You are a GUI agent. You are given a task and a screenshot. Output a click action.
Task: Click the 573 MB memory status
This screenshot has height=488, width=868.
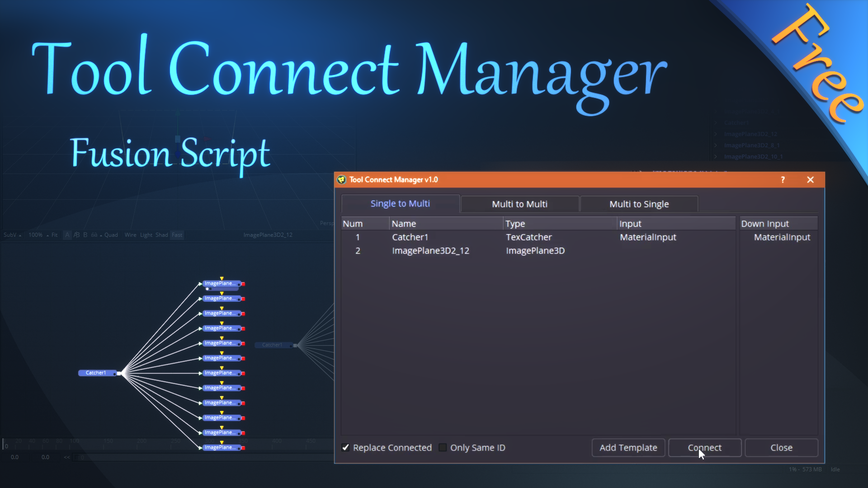812,469
